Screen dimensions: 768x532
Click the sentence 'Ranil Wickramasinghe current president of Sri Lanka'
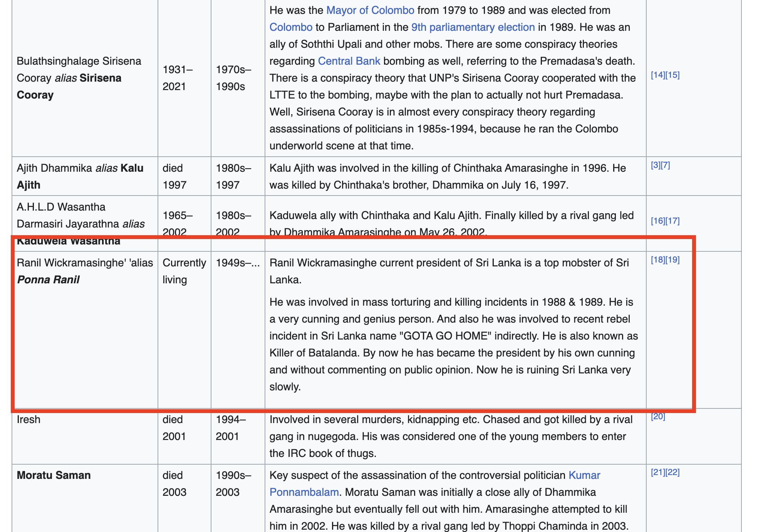449,271
